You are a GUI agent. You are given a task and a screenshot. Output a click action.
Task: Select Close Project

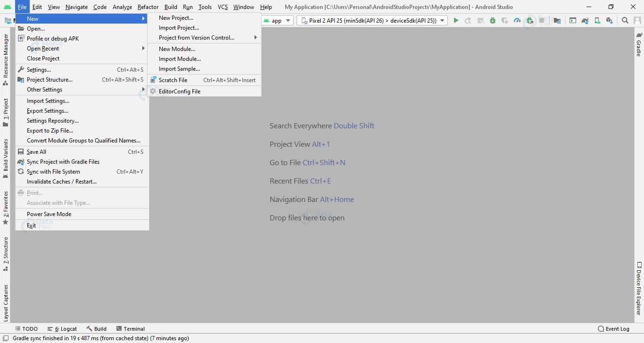(82, 59)
